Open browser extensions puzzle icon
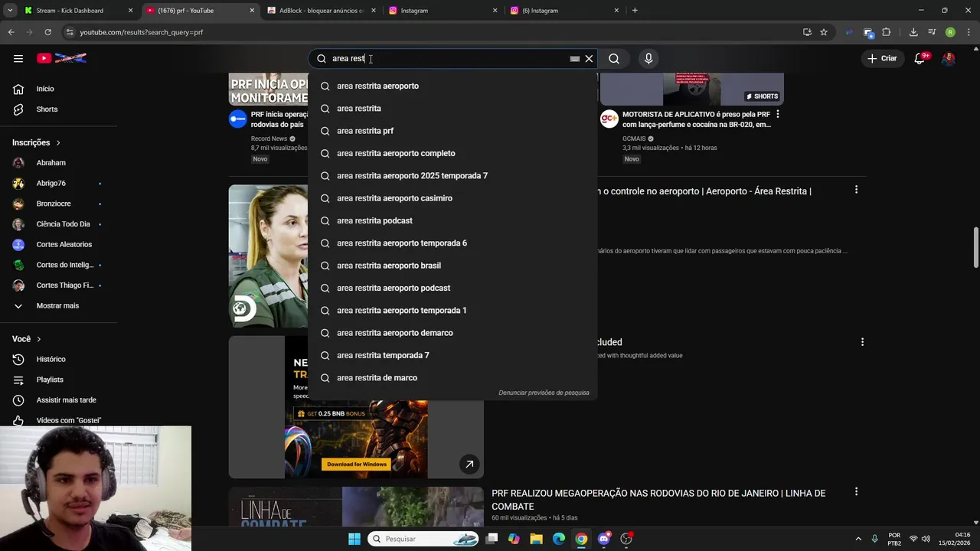 click(887, 32)
